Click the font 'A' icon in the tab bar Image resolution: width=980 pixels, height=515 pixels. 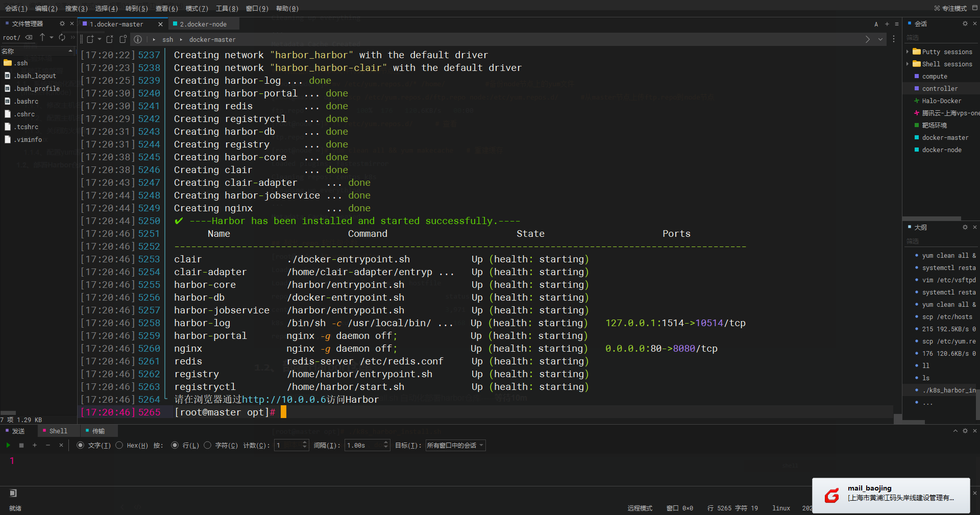tap(876, 24)
